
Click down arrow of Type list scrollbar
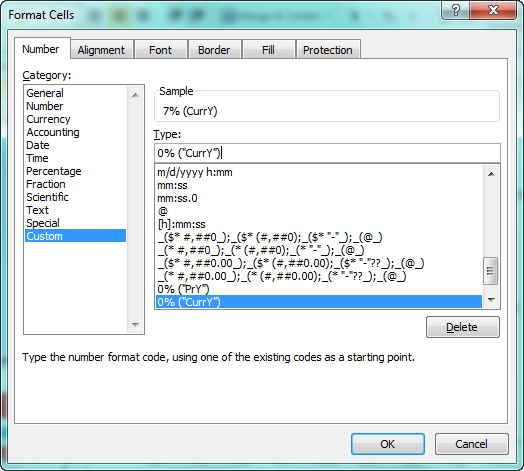point(491,300)
